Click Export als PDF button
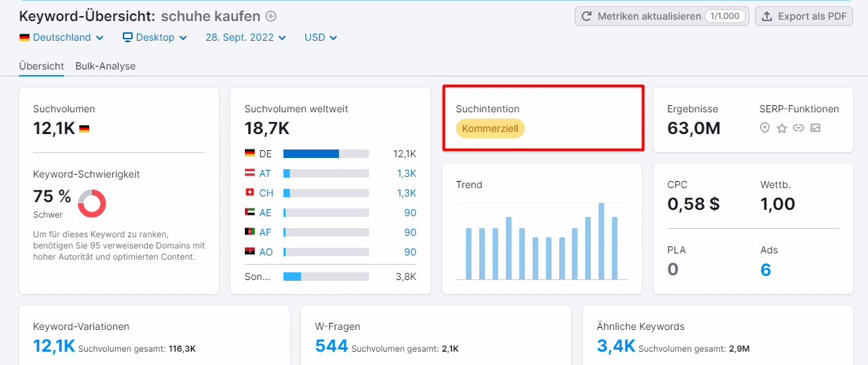 (804, 16)
